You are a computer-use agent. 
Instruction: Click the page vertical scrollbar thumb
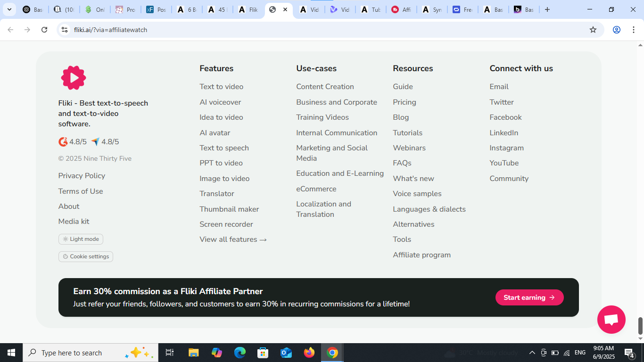point(640,325)
